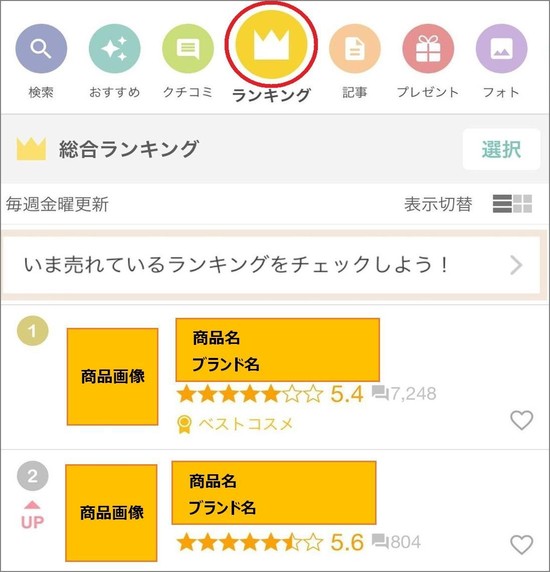Favorite the rank 1 product heart

coord(522,420)
